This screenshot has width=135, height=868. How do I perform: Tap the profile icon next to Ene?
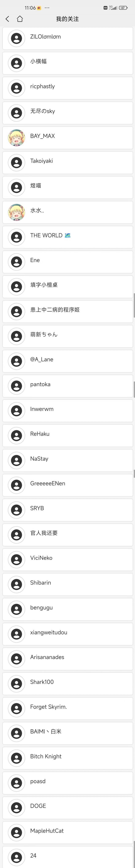(x=16, y=262)
